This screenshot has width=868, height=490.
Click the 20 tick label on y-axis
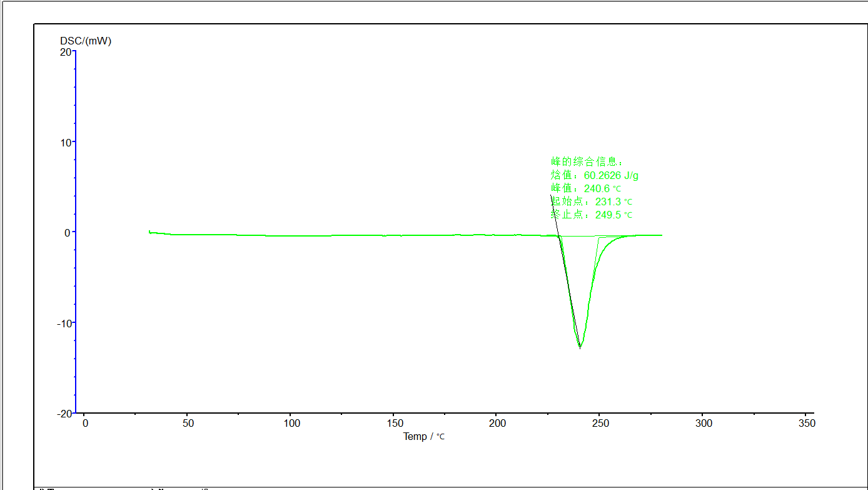[66, 51]
